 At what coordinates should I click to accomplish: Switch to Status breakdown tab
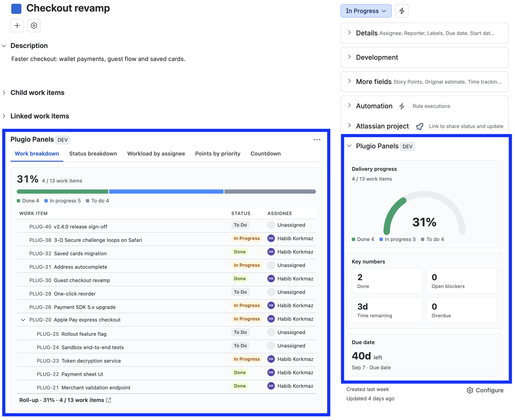coord(93,154)
